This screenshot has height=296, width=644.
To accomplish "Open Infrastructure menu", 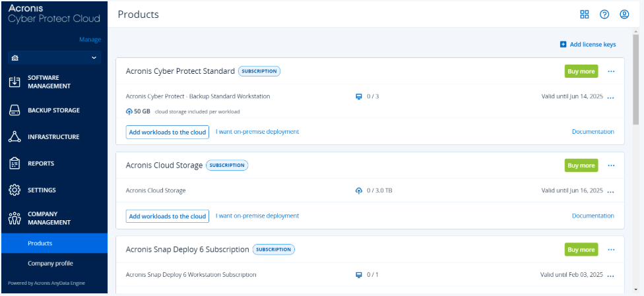I will click(x=54, y=136).
